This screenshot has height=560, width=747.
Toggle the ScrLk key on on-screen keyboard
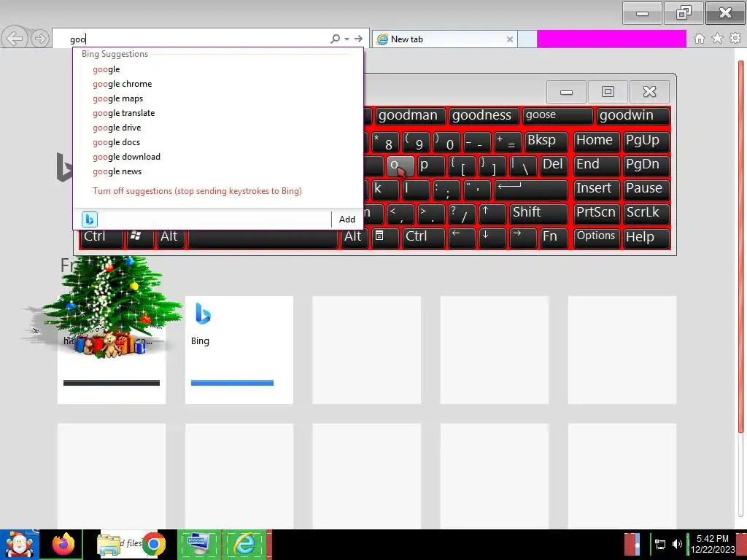click(646, 214)
